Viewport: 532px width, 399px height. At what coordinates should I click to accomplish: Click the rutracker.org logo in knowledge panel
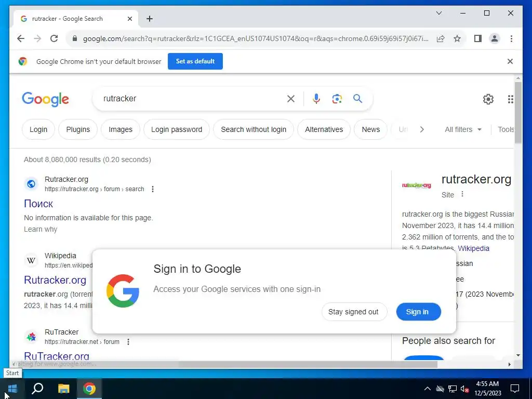click(x=416, y=185)
